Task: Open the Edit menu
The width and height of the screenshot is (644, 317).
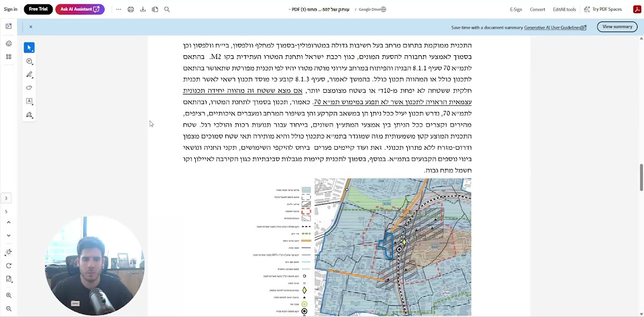Action: click(x=557, y=9)
